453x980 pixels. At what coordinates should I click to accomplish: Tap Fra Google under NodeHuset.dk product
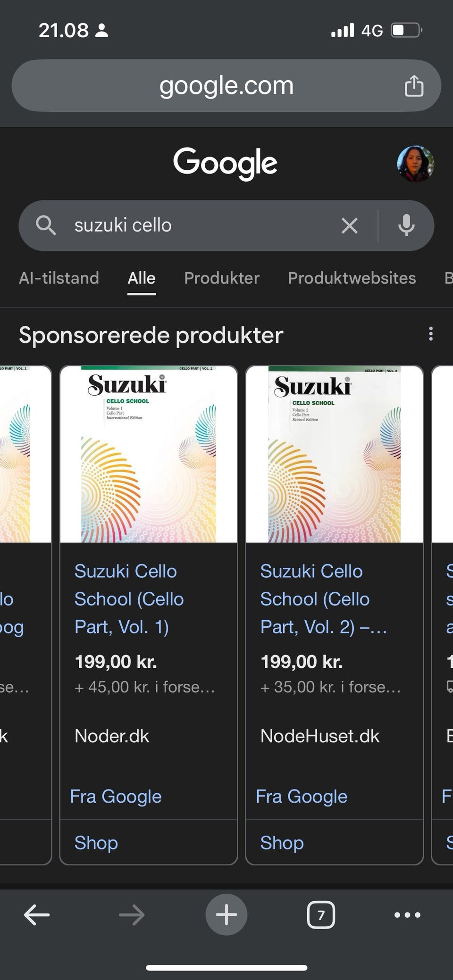[x=302, y=797]
